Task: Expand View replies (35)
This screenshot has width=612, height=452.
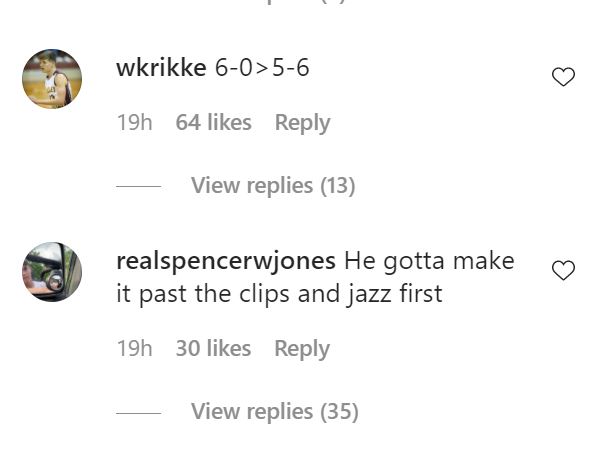Action: coord(275,411)
